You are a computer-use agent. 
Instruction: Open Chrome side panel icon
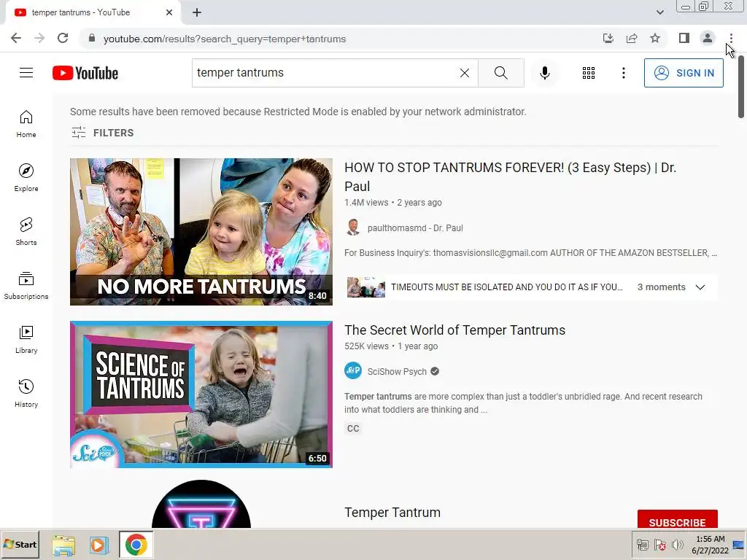tap(684, 38)
